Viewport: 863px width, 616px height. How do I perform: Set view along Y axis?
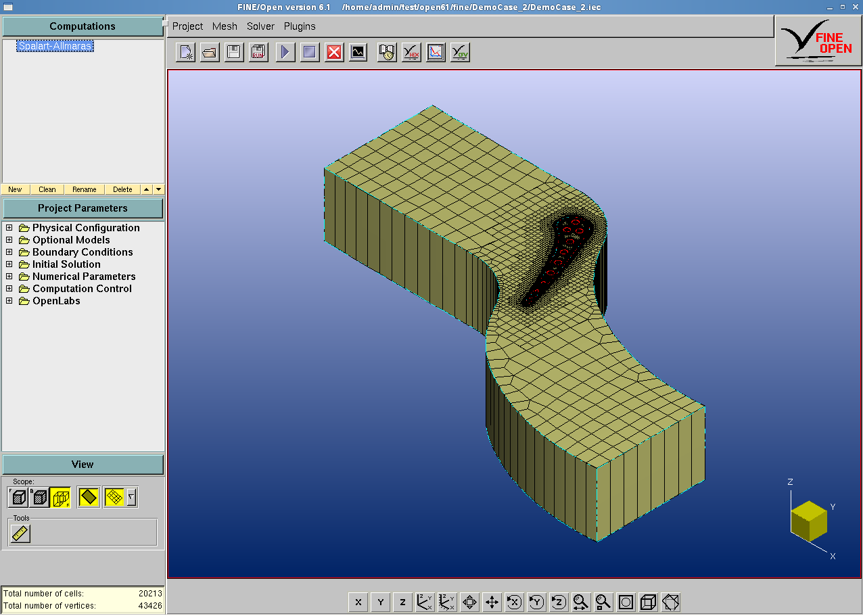[381, 602]
